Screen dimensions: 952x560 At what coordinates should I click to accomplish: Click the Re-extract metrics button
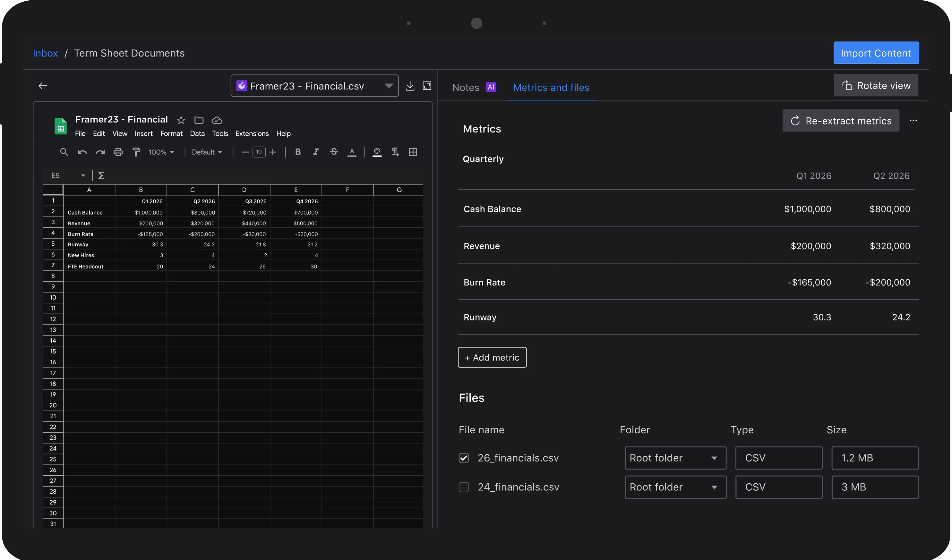[841, 121]
